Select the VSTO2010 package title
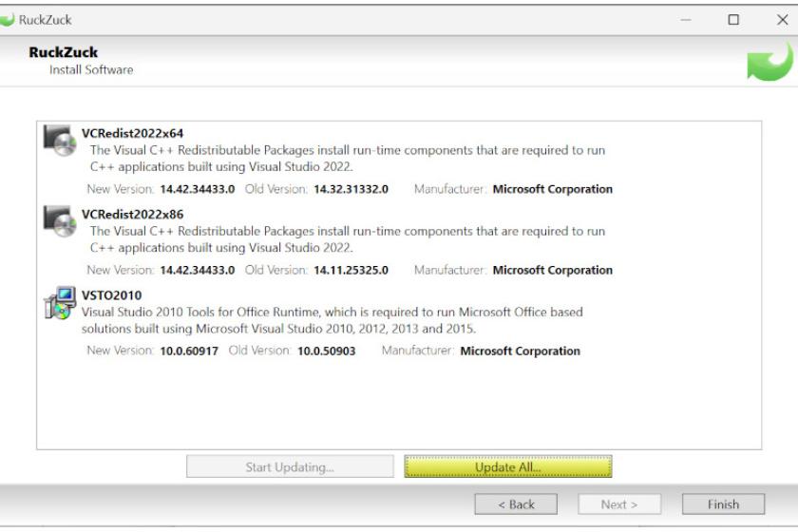The height and width of the screenshot is (532, 798). (111, 295)
